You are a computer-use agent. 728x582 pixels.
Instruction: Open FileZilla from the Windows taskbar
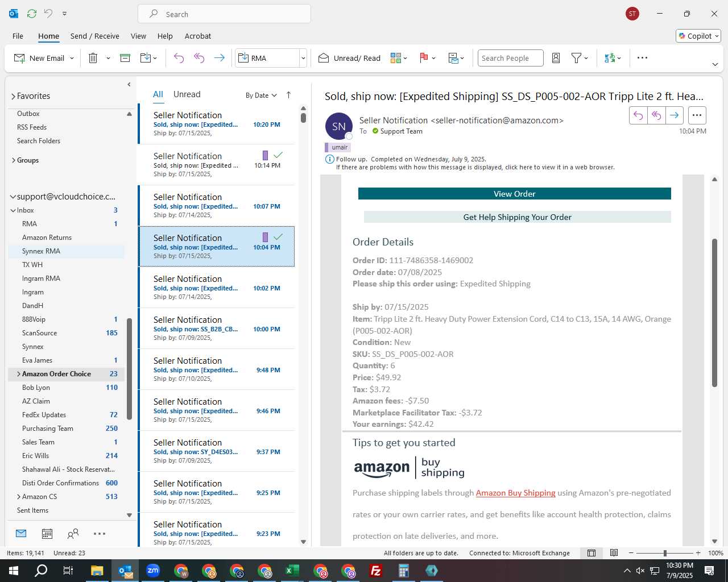pos(375,571)
